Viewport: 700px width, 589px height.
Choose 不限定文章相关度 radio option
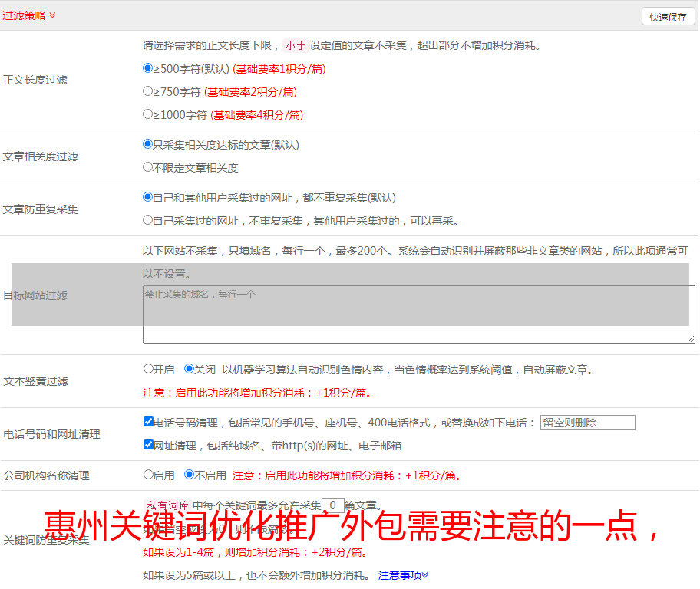click(148, 167)
